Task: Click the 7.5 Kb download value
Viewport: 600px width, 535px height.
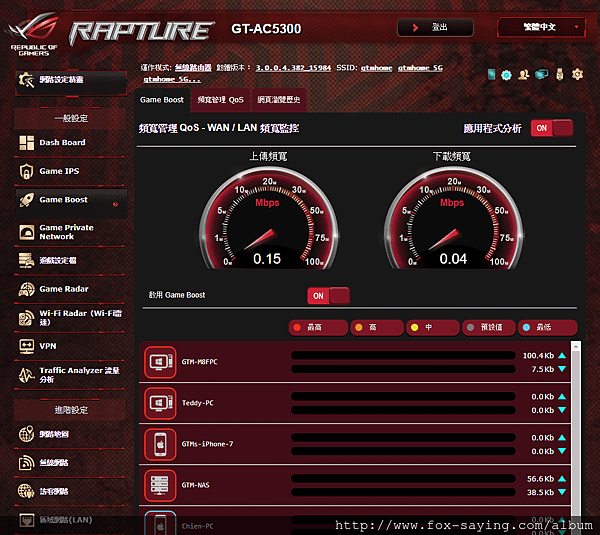Action: click(x=543, y=369)
